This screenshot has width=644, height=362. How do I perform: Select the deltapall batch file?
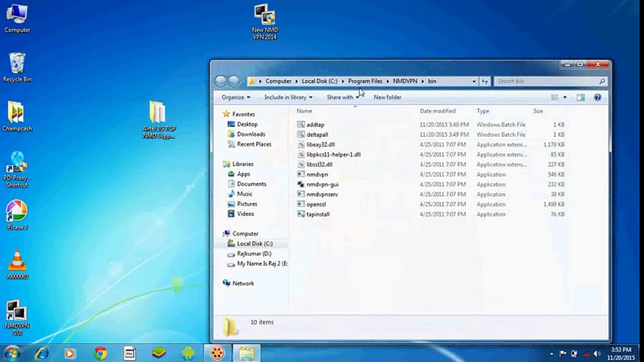coord(317,135)
